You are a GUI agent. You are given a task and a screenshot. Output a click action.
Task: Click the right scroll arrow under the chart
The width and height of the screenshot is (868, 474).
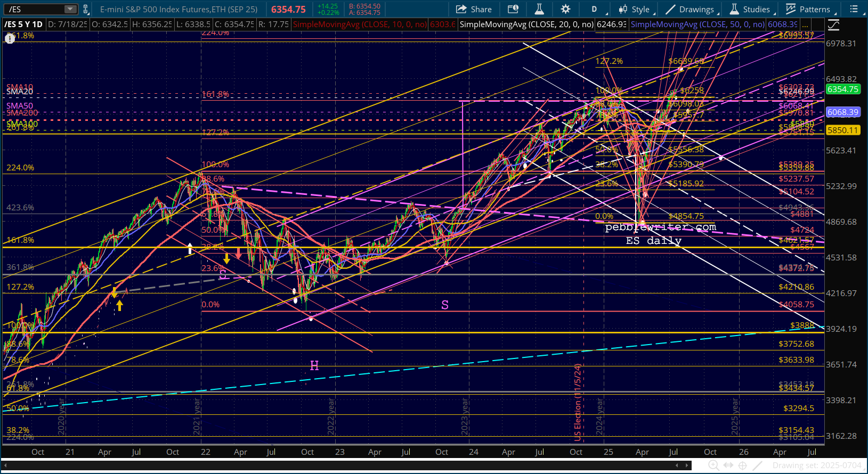pyautogui.click(x=686, y=465)
